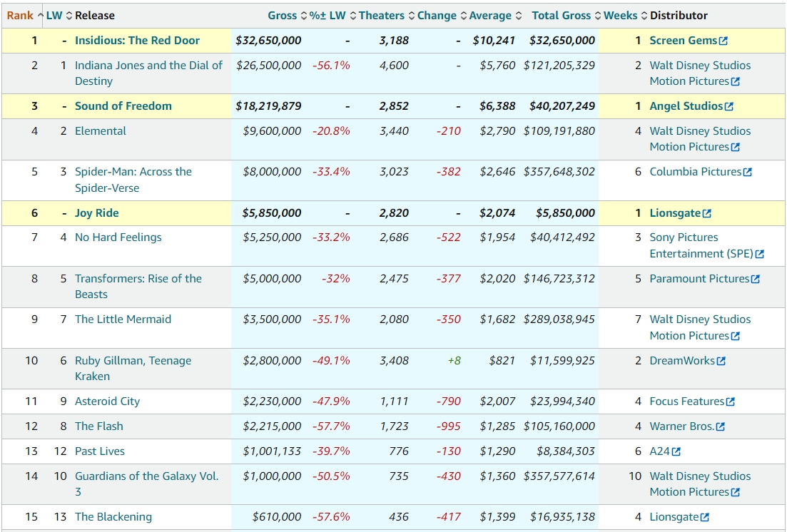Click the sort icon beside Change header
The width and height of the screenshot is (787, 532).
tap(464, 16)
